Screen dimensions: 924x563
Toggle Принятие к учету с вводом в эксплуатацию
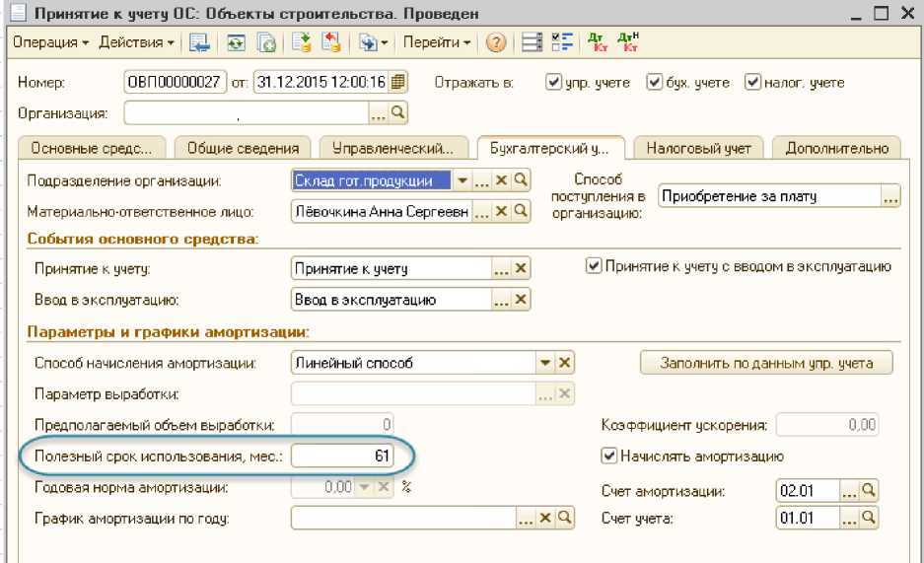[593, 266]
